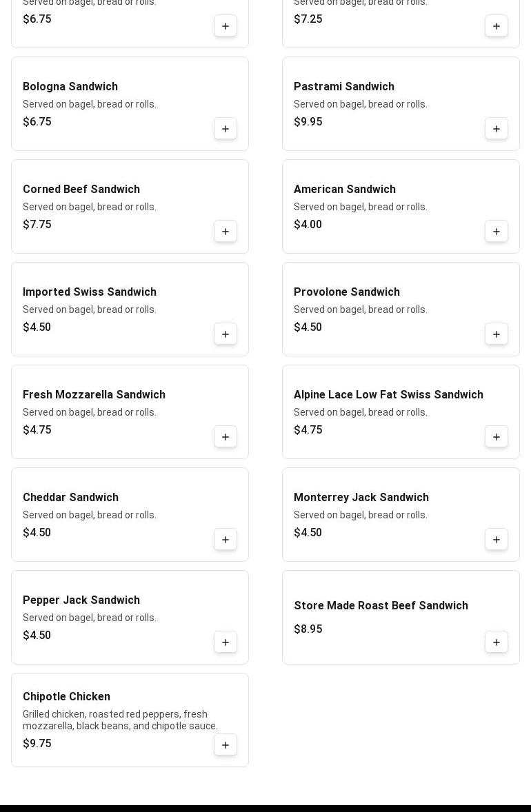Add Store Made Roast Beef Sandwich
Screen dimensions: 531x812
(x=497, y=642)
